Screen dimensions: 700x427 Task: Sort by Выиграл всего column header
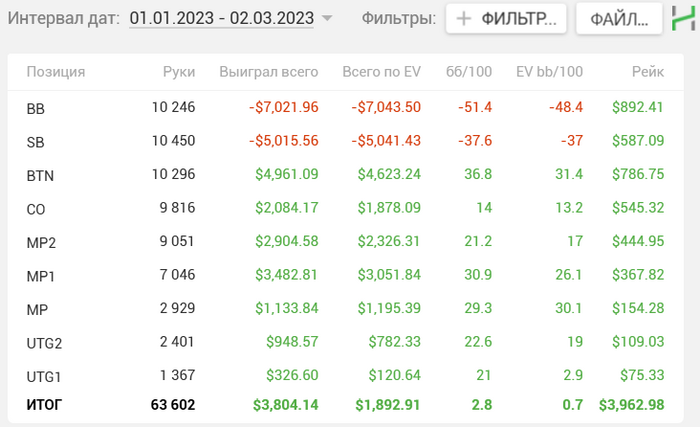[x=269, y=71]
